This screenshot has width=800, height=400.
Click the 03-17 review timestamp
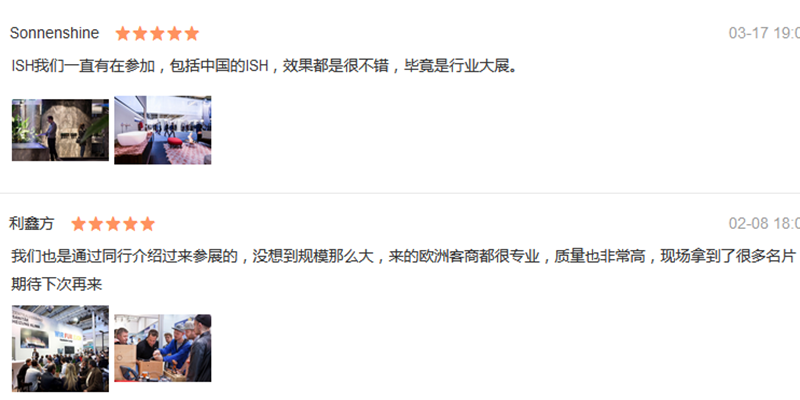[764, 33]
